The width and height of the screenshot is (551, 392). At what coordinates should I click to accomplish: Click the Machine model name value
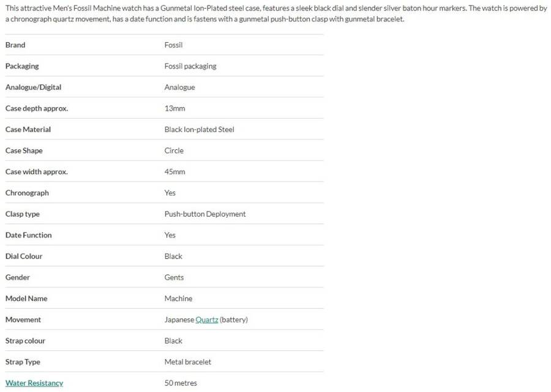178,298
